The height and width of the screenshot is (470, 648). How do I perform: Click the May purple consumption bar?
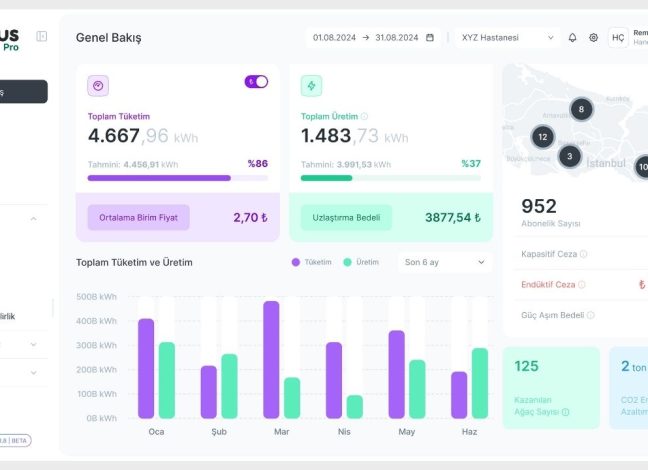397,375
